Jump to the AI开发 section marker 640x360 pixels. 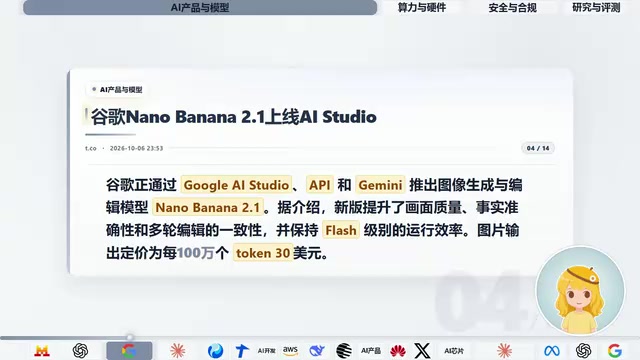(267, 351)
